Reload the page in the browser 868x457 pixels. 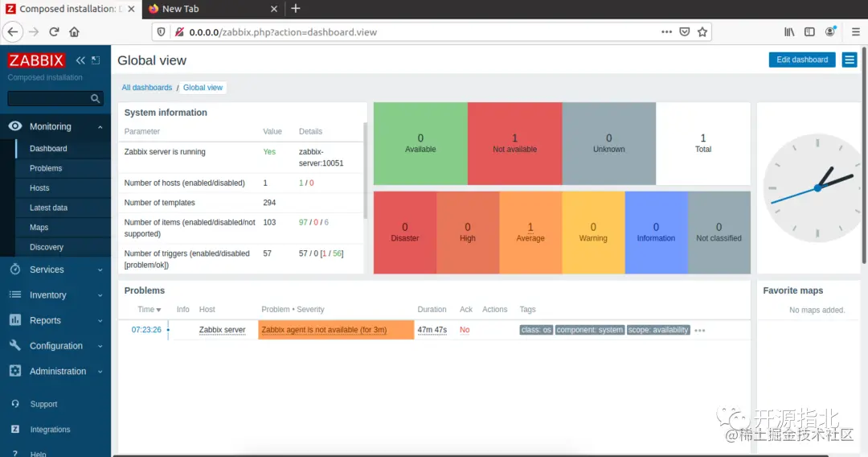(x=54, y=32)
